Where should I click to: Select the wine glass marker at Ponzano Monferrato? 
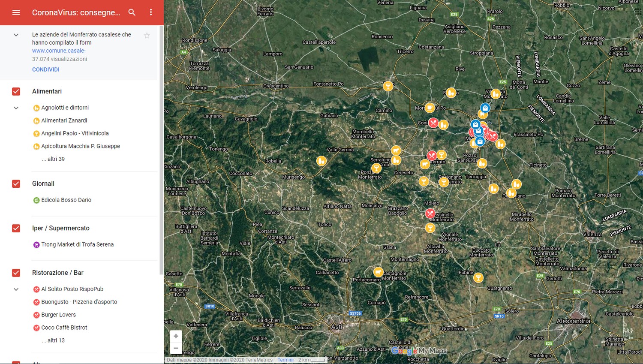coord(376,168)
